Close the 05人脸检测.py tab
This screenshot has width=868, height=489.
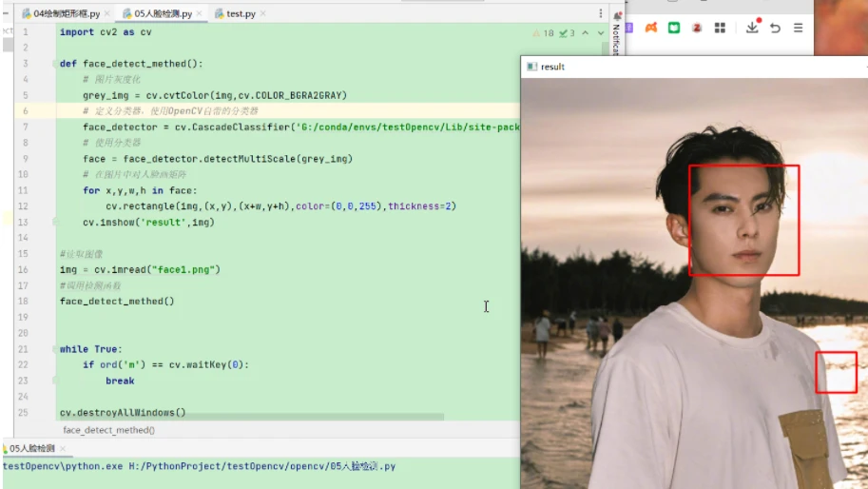[200, 13]
